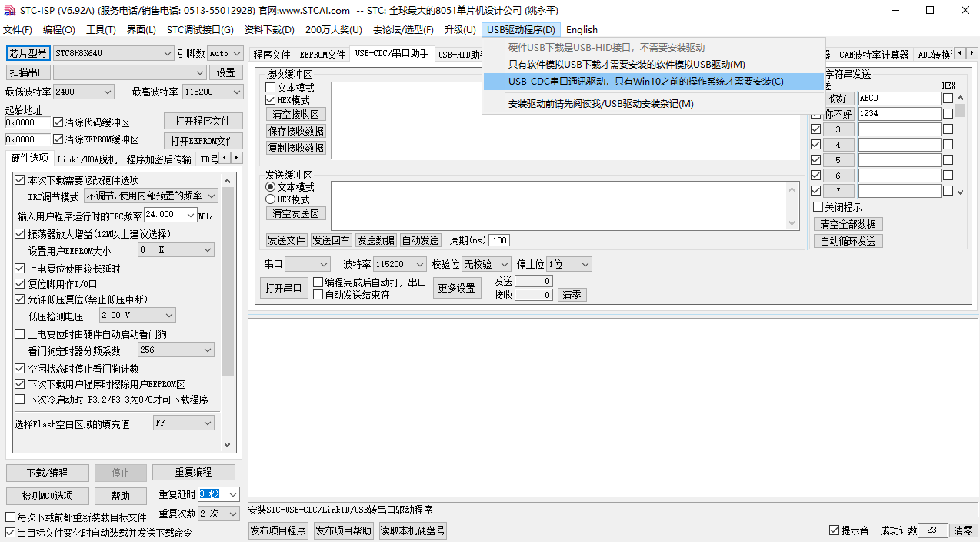Click the 扫描串口 button
The width and height of the screenshot is (980, 542).
click(28, 72)
